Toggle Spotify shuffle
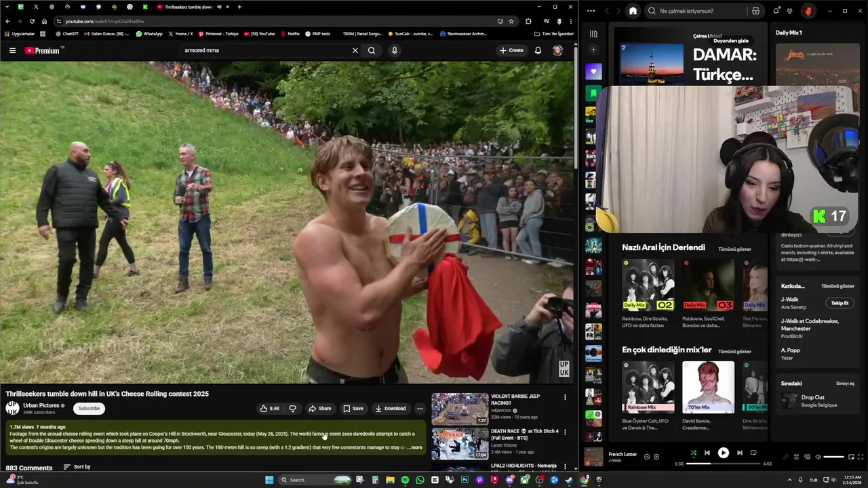 tap(693, 453)
